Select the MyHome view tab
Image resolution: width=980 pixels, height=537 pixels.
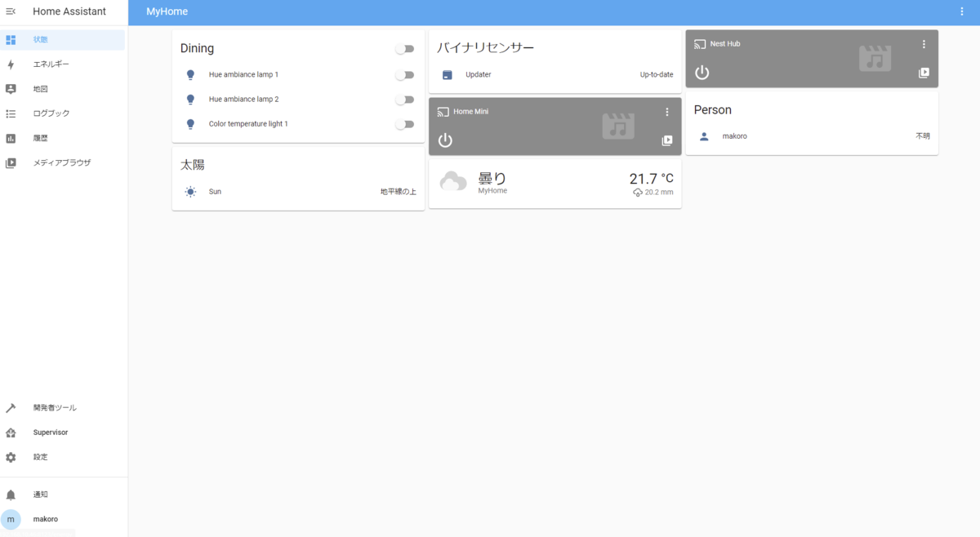167,11
